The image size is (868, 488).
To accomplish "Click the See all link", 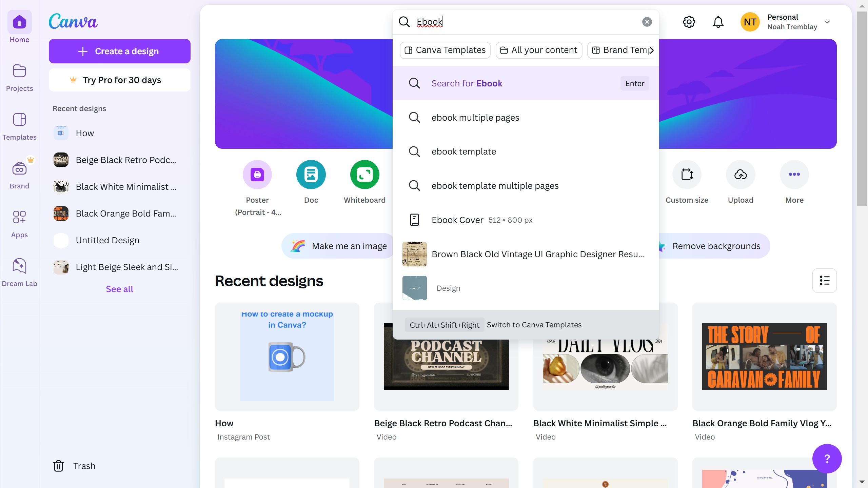I will tap(119, 289).
